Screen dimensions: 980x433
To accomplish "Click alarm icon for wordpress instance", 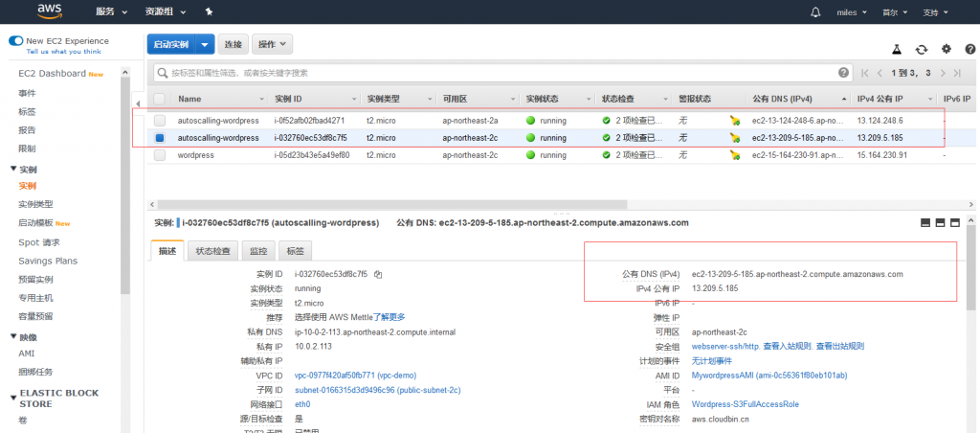I will click(735, 155).
